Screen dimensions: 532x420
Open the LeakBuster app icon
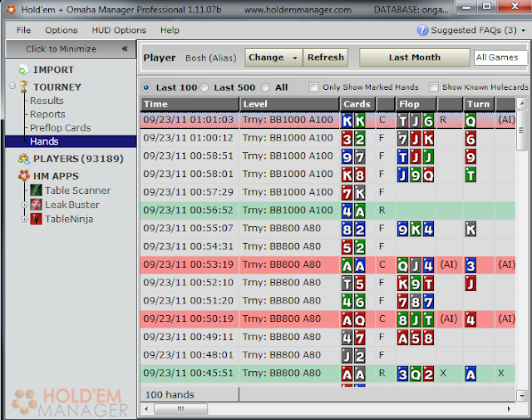point(36,205)
